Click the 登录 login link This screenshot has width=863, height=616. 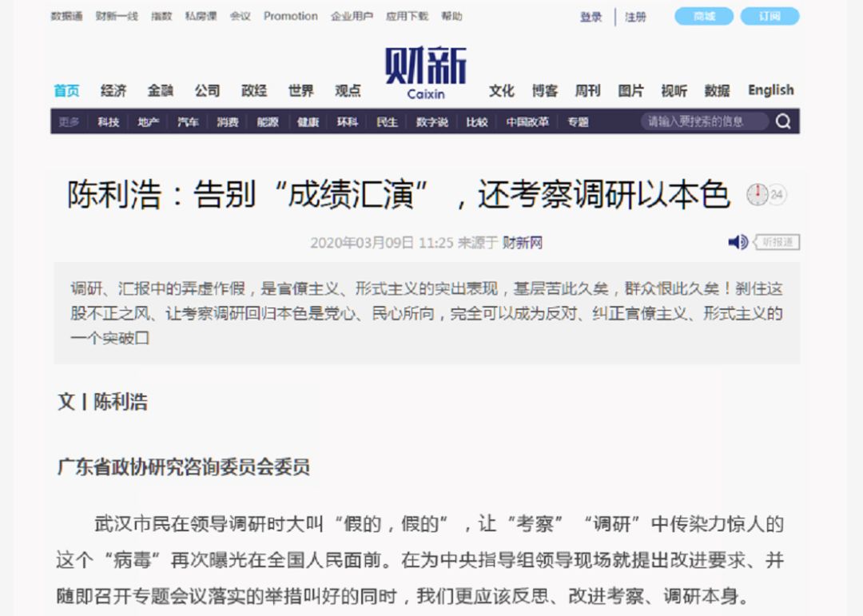[591, 17]
